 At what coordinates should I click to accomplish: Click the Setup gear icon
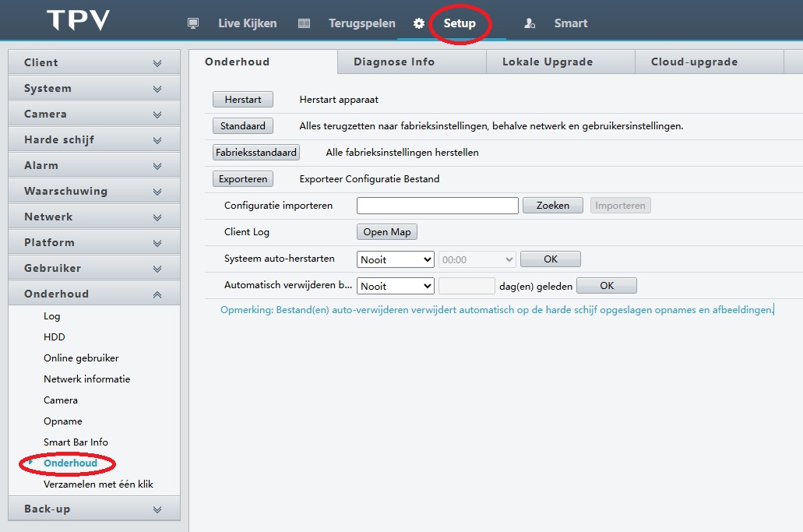[419, 23]
